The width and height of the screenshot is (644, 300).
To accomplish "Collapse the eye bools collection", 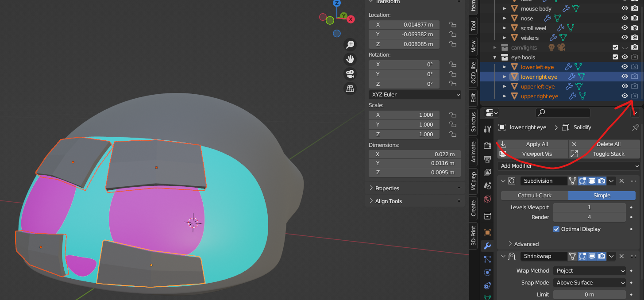I will tap(495, 58).
